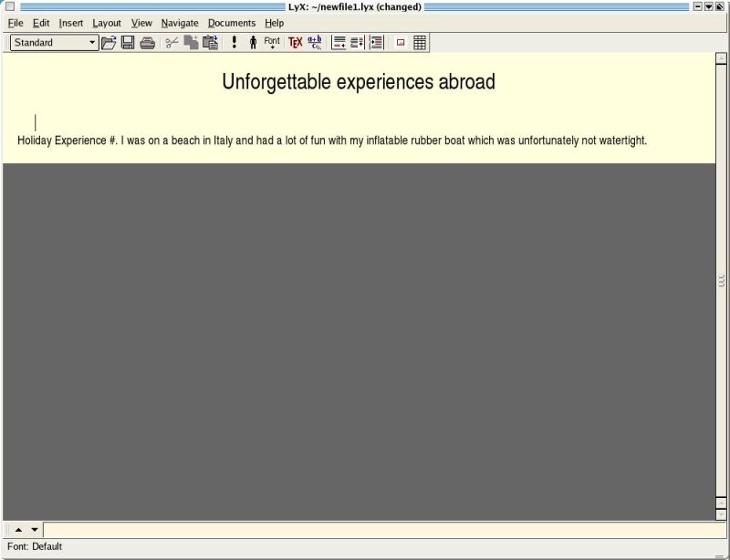Viewport: 730px width, 560px height.
Task: Open the Navigate menu
Action: pyautogui.click(x=180, y=23)
